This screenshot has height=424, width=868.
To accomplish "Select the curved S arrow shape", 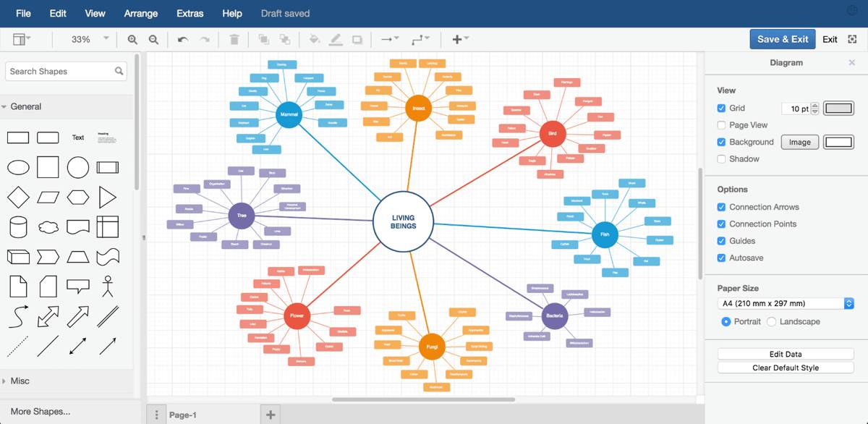I will (x=18, y=316).
